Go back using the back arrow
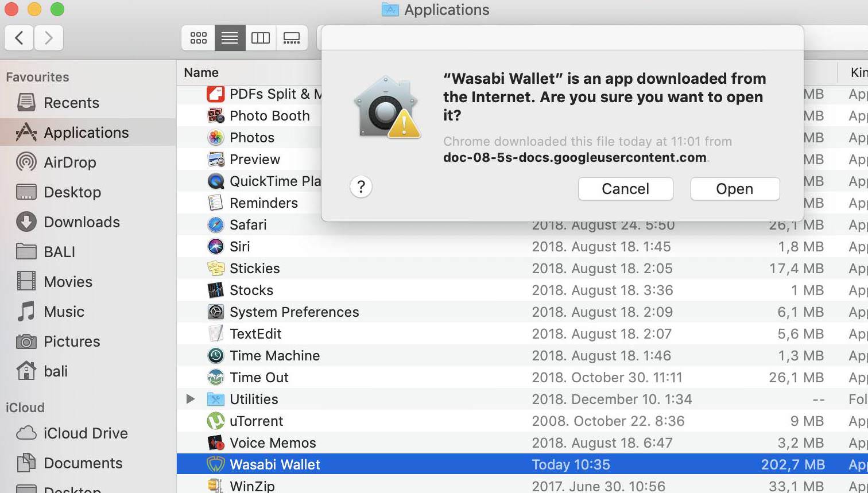Image resolution: width=868 pixels, height=493 pixels. pyautogui.click(x=19, y=38)
